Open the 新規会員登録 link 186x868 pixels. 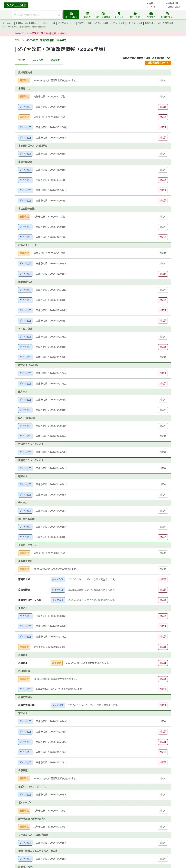pyautogui.click(x=173, y=3)
